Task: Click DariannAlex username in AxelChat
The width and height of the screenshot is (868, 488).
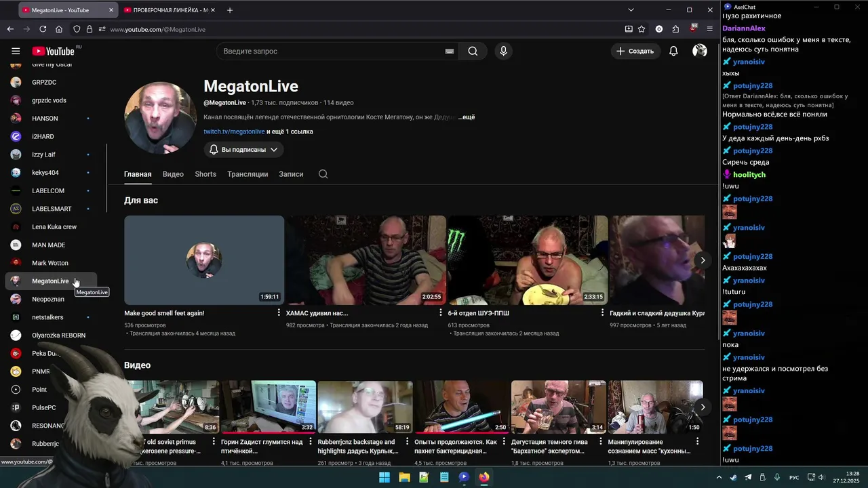Action: click(x=744, y=28)
